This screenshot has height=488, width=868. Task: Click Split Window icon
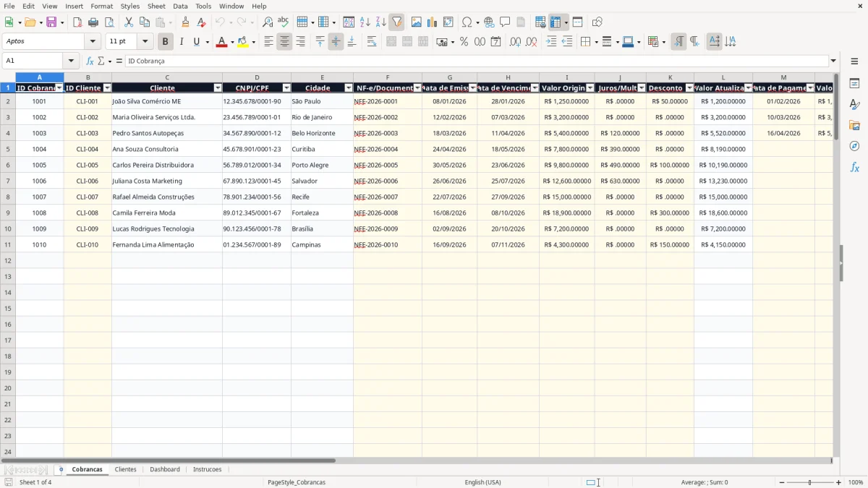(577, 22)
